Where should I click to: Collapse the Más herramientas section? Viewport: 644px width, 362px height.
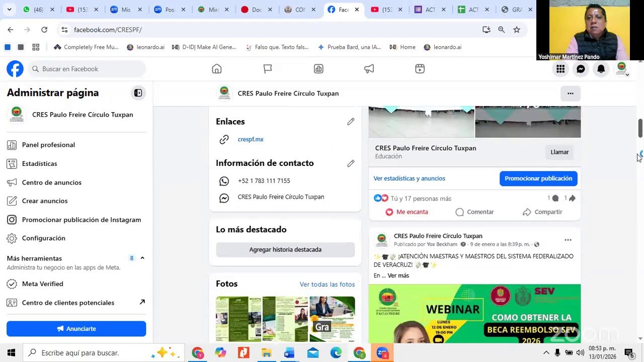pyautogui.click(x=142, y=258)
